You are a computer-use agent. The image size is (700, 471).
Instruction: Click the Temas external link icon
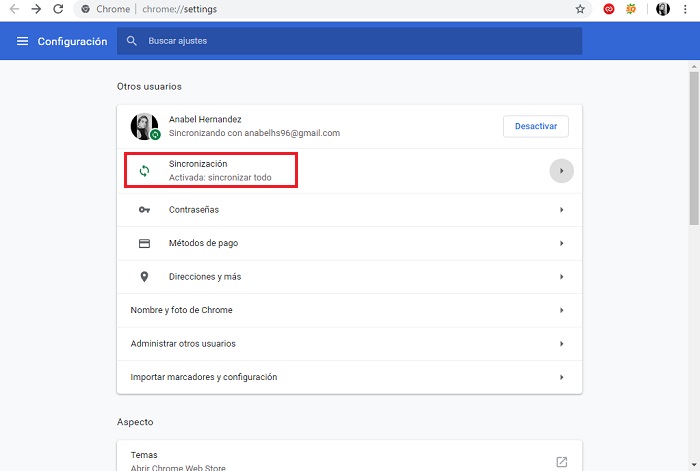tap(562, 462)
